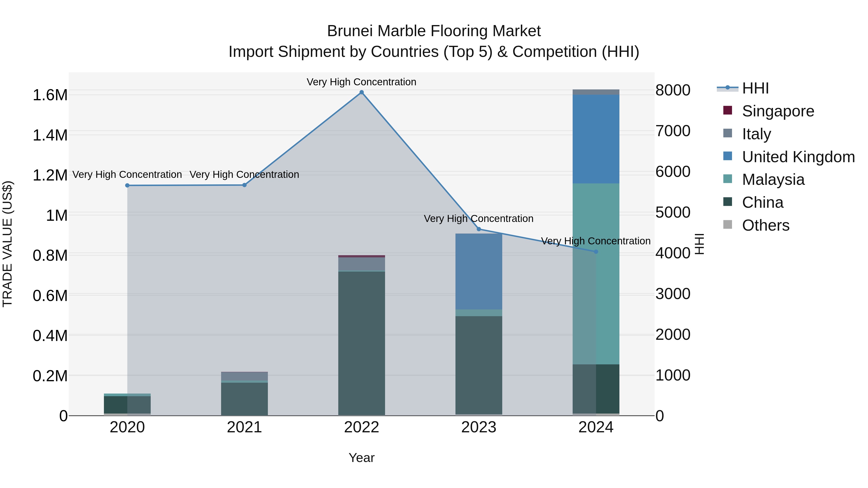The width and height of the screenshot is (868, 488).
Task: Click the 'Year' x-axis title
Action: [x=362, y=458]
